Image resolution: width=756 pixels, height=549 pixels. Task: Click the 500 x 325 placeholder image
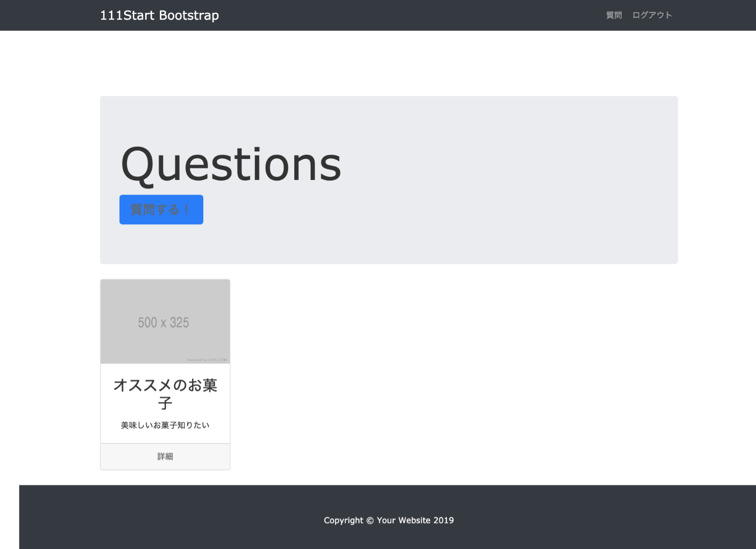coord(165,321)
